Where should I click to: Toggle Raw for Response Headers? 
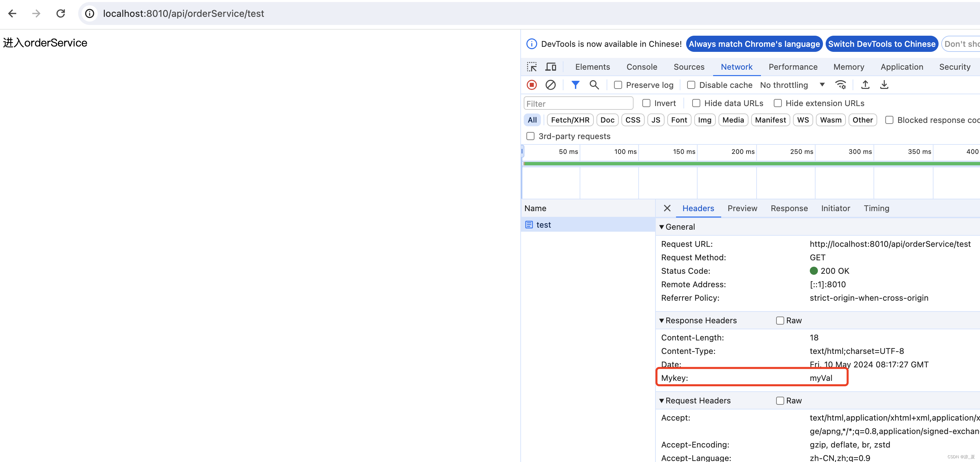[x=780, y=321]
